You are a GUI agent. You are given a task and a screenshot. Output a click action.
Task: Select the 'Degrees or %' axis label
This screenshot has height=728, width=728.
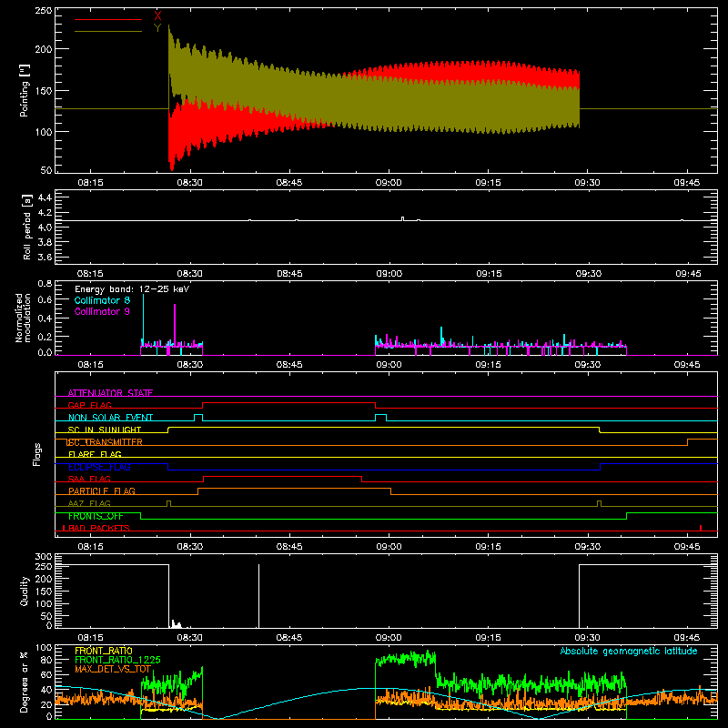[x=25, y=682]
